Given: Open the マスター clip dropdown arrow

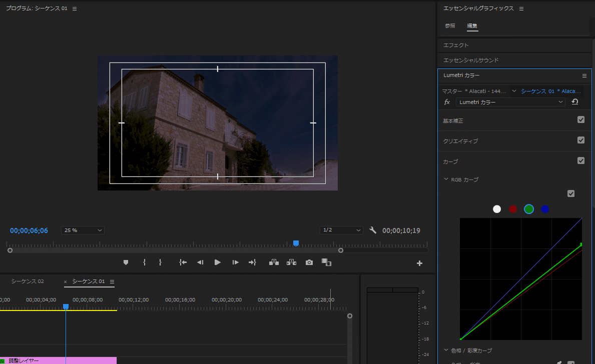Looking at the screenshot, I should (514, 91).
